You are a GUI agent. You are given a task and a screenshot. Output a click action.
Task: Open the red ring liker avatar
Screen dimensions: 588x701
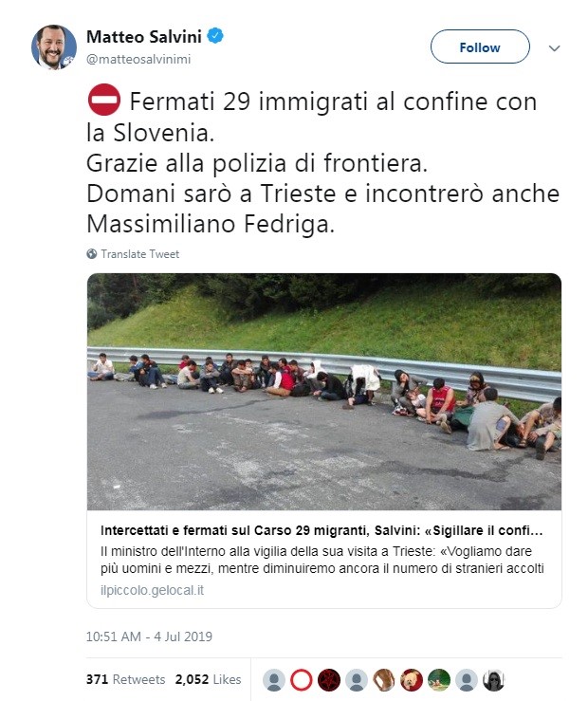[x=302, y=680]
